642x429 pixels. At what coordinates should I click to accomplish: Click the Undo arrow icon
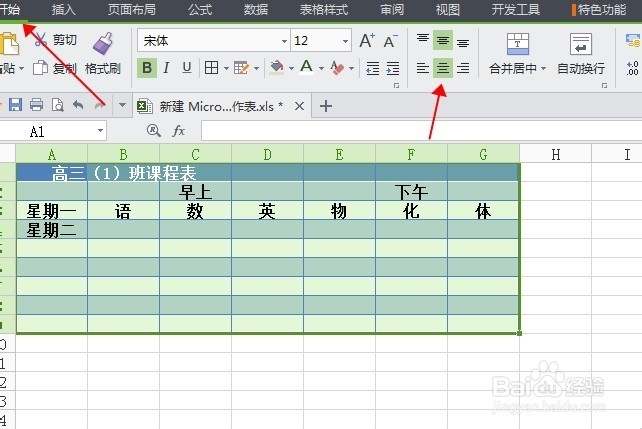78,105
